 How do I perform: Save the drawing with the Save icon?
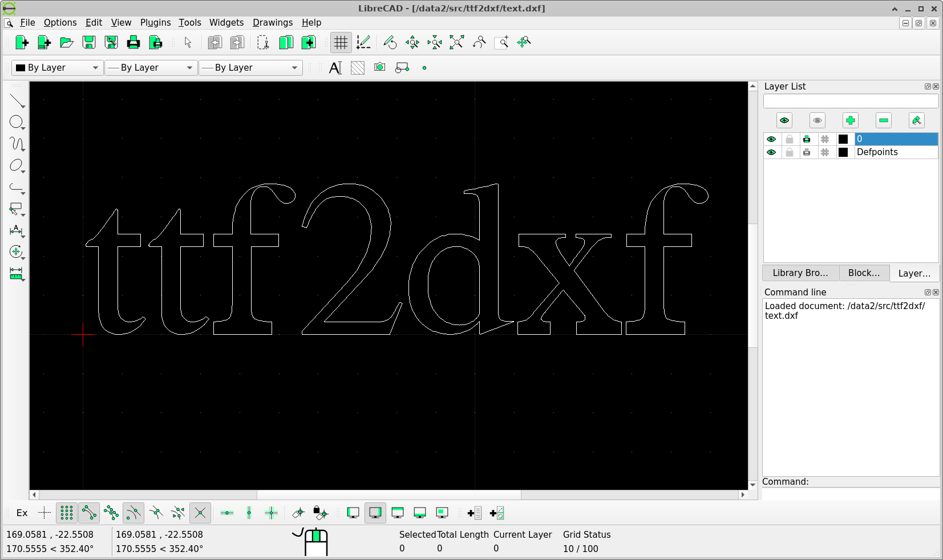[x=88, y=42]
